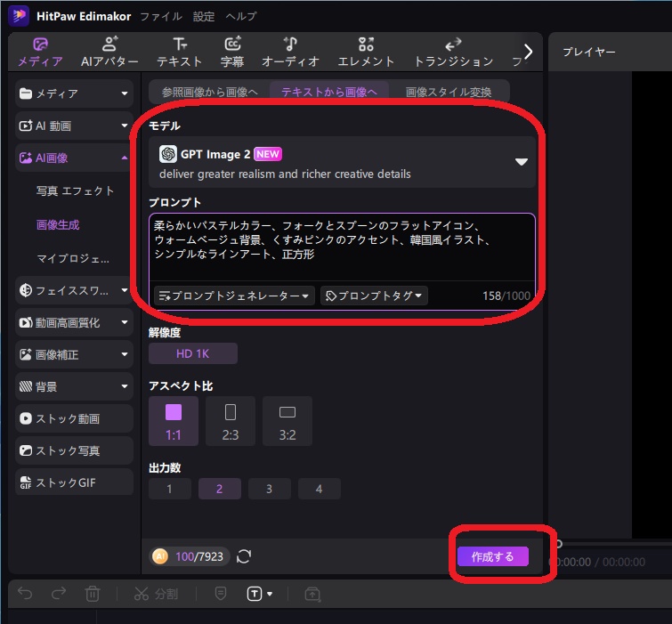Open the ヘルプ menu
This screenshot has width=672, height=624.
[x=241, y=16]
